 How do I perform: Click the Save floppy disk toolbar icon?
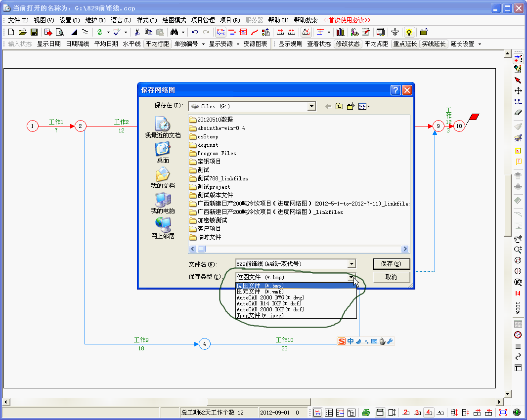pyautogui.click(x=34, y=32)
